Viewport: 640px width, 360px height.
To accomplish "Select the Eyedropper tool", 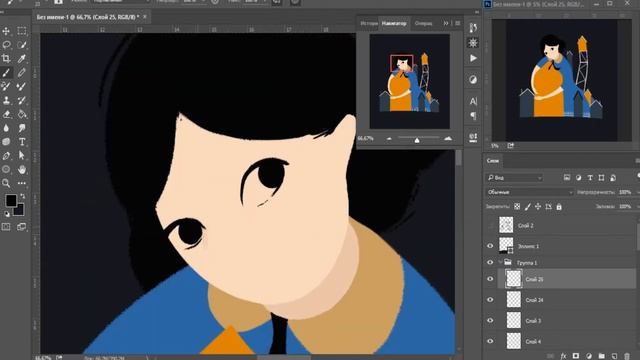I will pyautogui.click(x=22, y=58).
